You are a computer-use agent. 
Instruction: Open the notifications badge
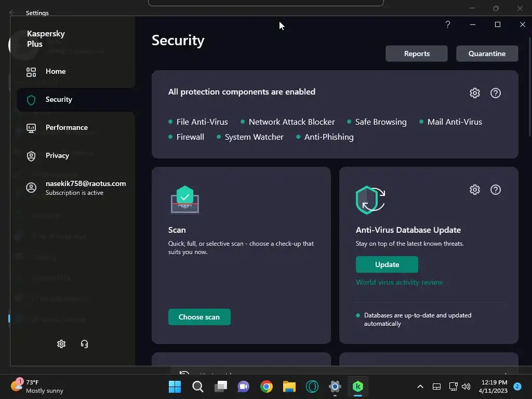517,387
